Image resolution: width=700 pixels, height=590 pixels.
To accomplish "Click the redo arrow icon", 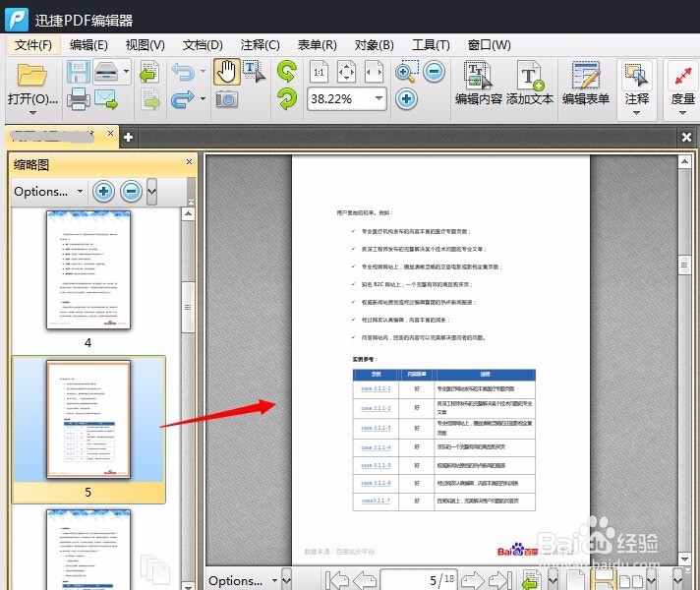I will click(183, 99).
